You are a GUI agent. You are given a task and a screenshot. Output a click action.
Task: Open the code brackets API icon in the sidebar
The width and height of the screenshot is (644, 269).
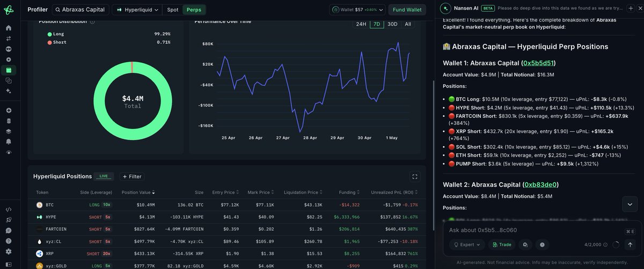click(9, 210)
